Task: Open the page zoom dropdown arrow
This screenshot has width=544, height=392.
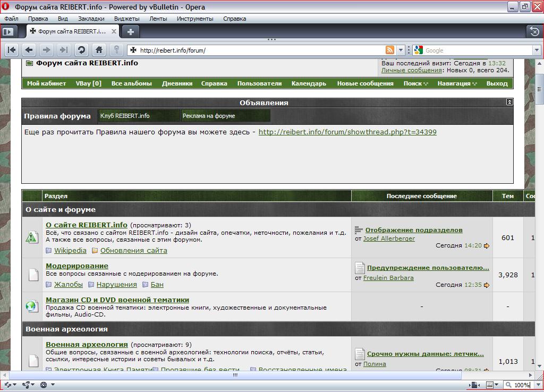Action: pyautogui.click(x=538, y=385)
